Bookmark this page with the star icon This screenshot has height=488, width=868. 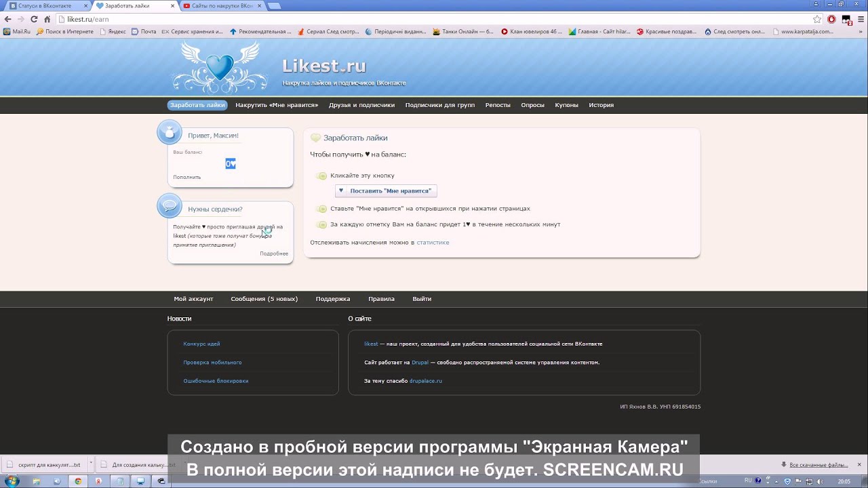point(817,19)
